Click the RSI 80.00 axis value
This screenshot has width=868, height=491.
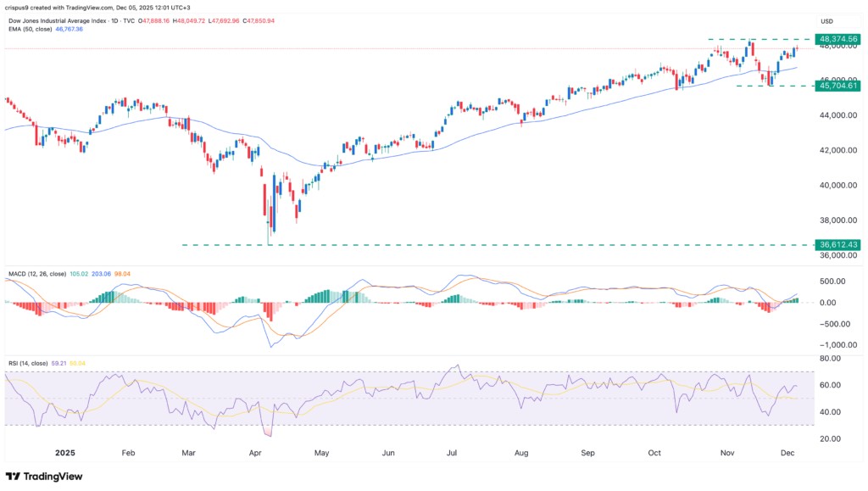(830, 358)
